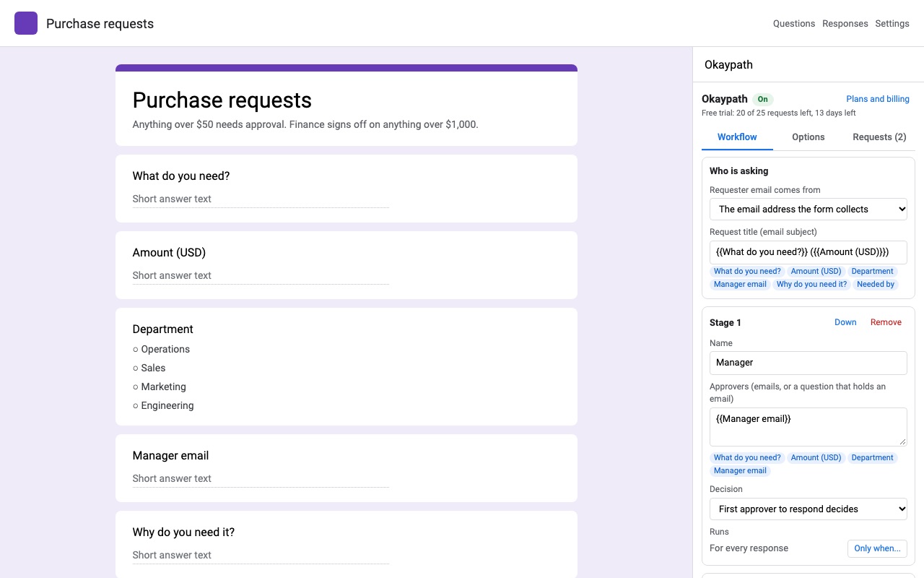Click the Stage 1 Name field

tap(808, 363)
